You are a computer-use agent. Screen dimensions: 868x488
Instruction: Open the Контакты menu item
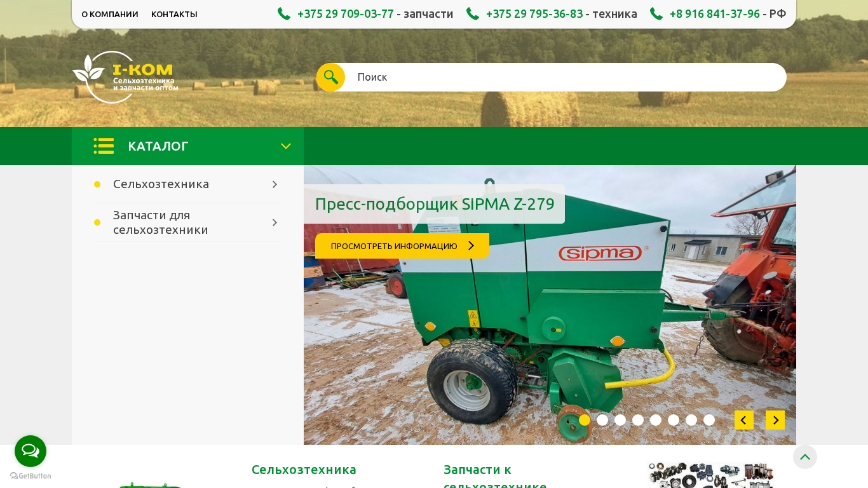pyautogui.click(x=174, y=14)
